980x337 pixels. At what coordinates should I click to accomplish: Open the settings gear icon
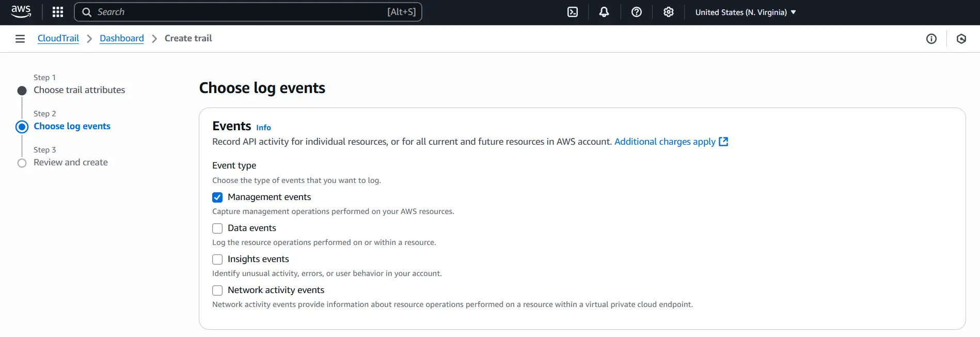coord(668,12)
